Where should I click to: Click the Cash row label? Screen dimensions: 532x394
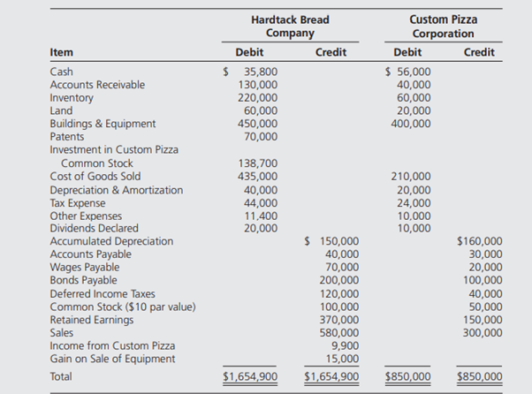click(62, 72)
